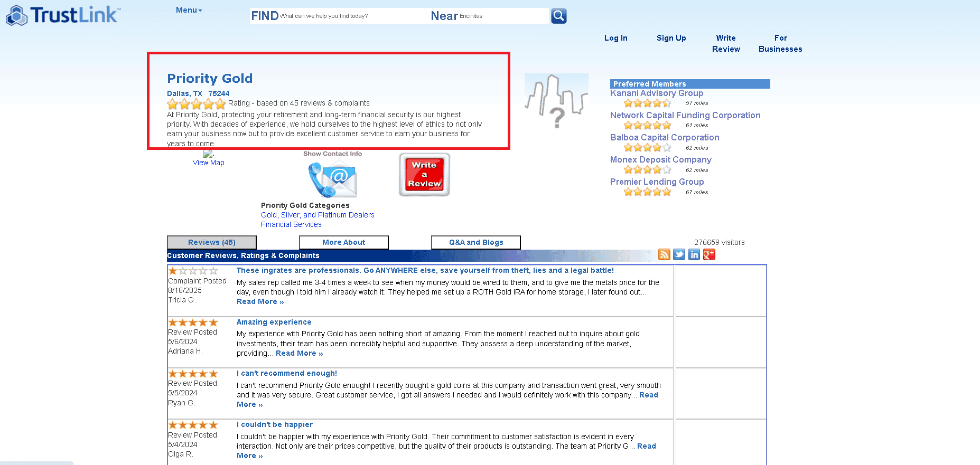
Task: Click the Dallas, TX 75244 address
Action: [198, 93]
